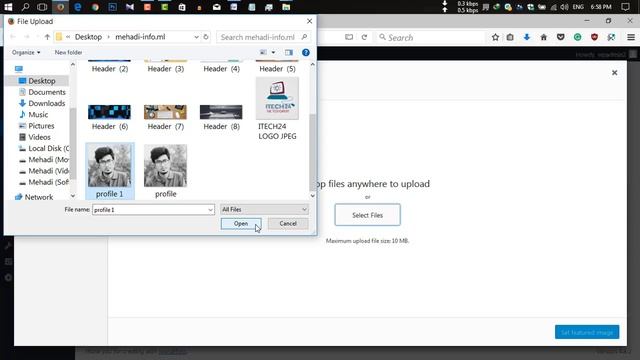Click Firefox reader view icon

349,37
